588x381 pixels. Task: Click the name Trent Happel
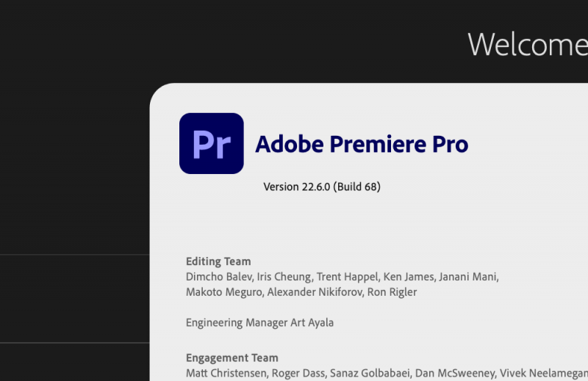click(346, 277)
